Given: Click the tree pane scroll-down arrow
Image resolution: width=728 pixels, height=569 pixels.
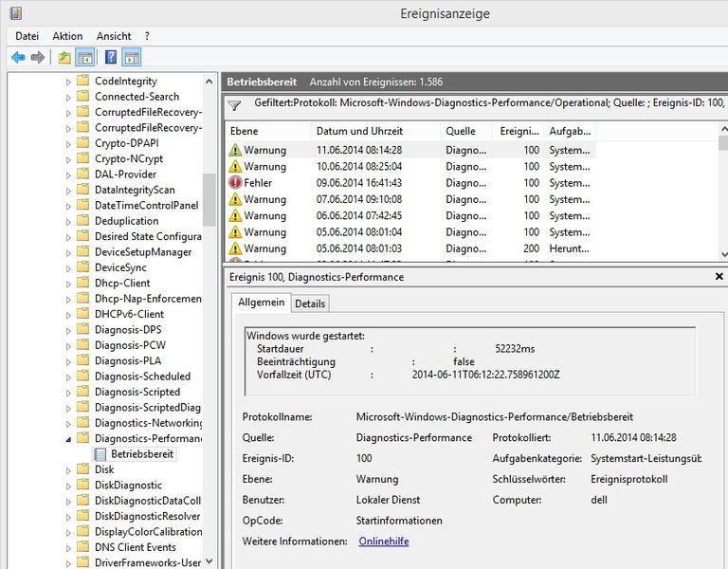Looking at the screenshot, I should pos(209,561).
